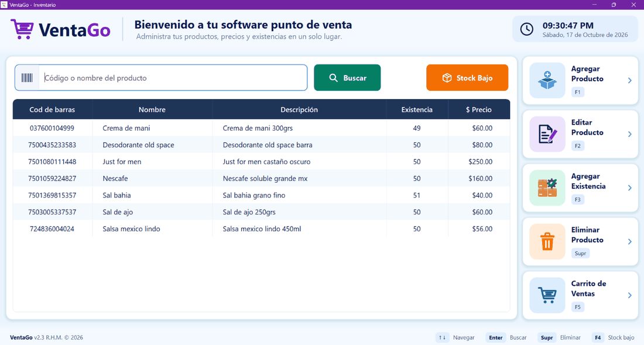The height and width of the screenshot is (345, 644).
Task: Open Editar Producto via its chevron arrow
Action: pos(629,134)
